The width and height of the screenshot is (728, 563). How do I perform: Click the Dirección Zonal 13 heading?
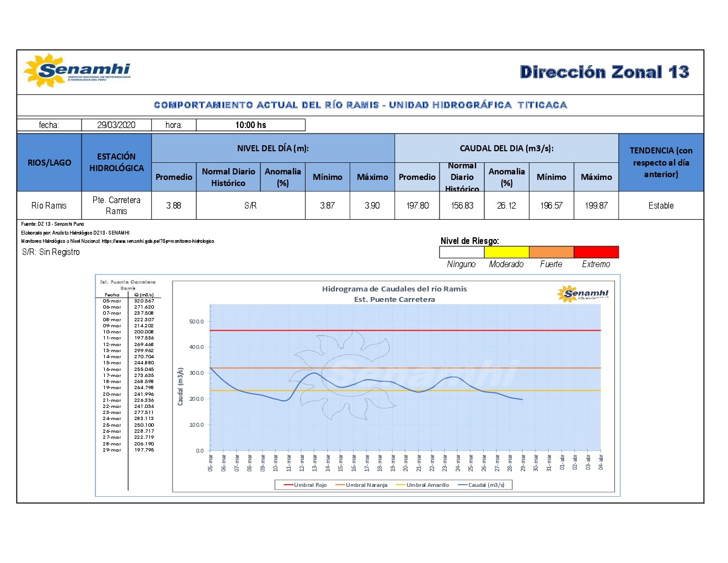[604, 72]
